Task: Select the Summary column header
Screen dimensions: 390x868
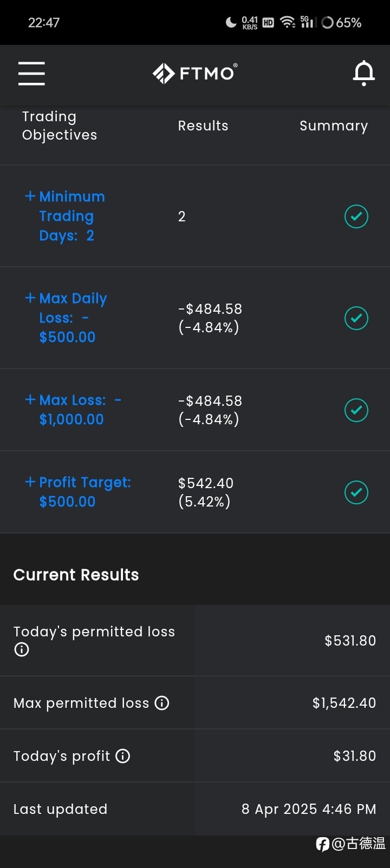Action: coord(334,126)
